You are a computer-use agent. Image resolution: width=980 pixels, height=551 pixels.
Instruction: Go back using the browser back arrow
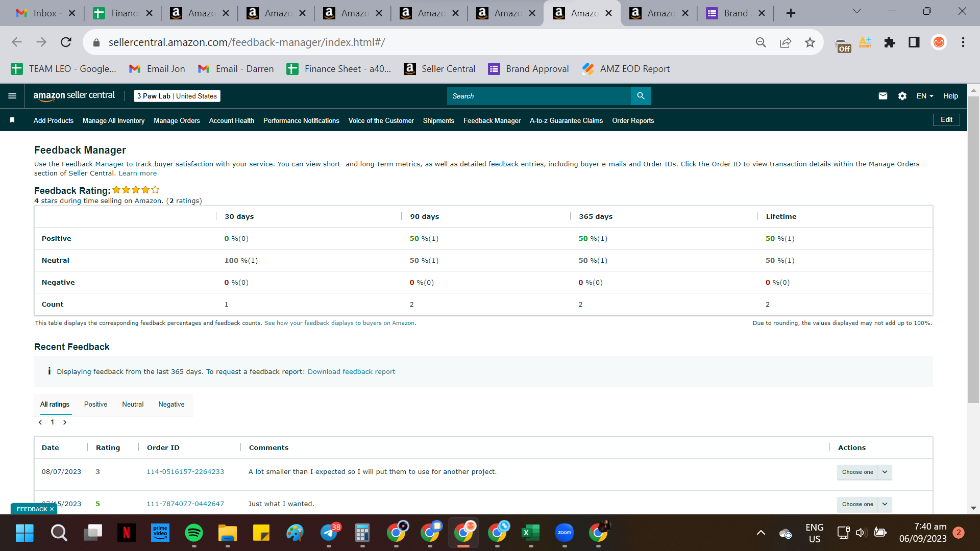click(17, 42)
